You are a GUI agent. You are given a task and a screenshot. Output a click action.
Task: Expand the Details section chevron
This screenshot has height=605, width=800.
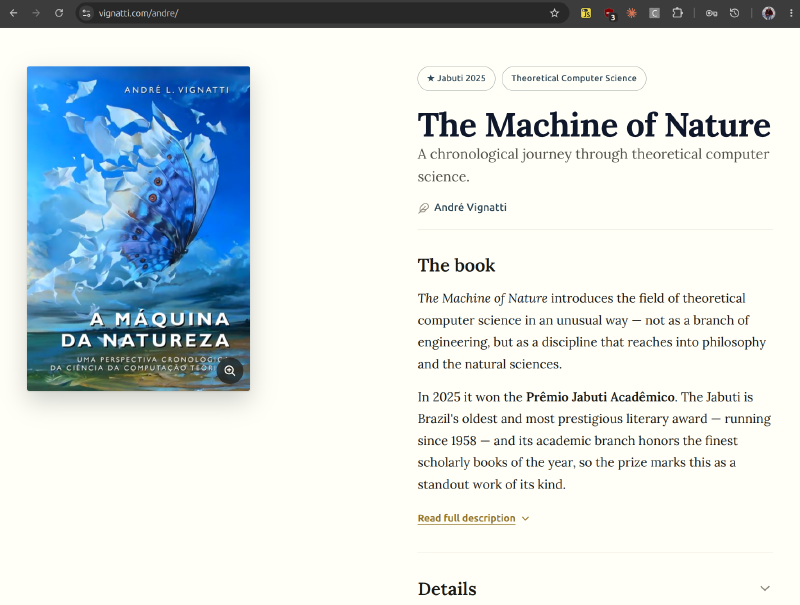click(765, 588)
